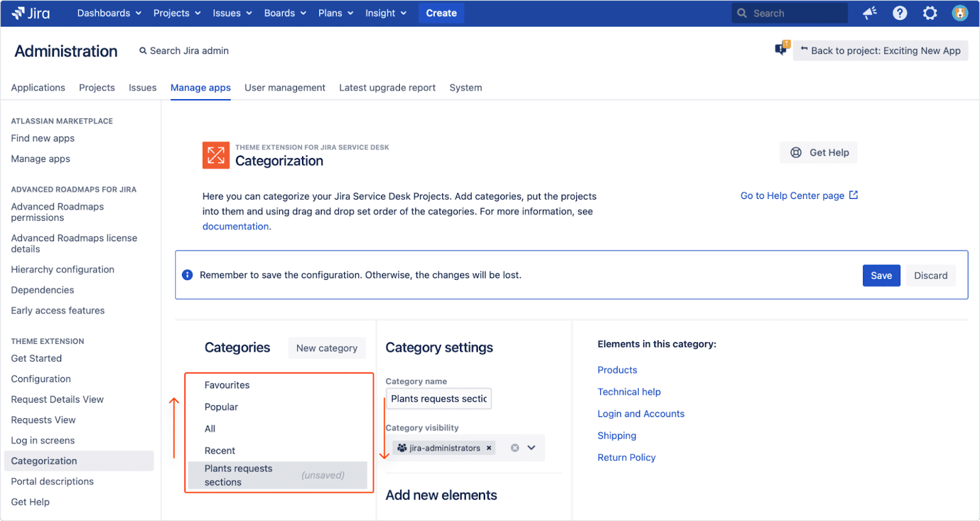Click the Categorization app orange icon
The height and width of the screenshot is (521, 980).
tap(216, 155)
